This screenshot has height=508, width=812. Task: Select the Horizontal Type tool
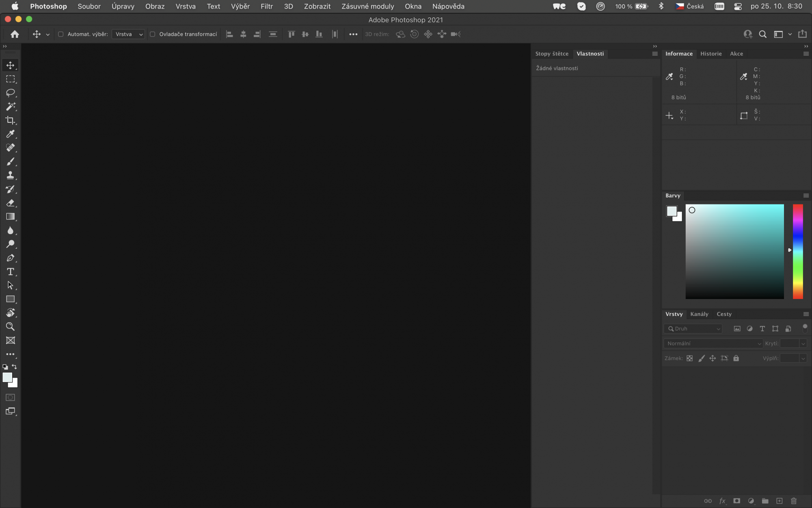click(x=11, y=272)
